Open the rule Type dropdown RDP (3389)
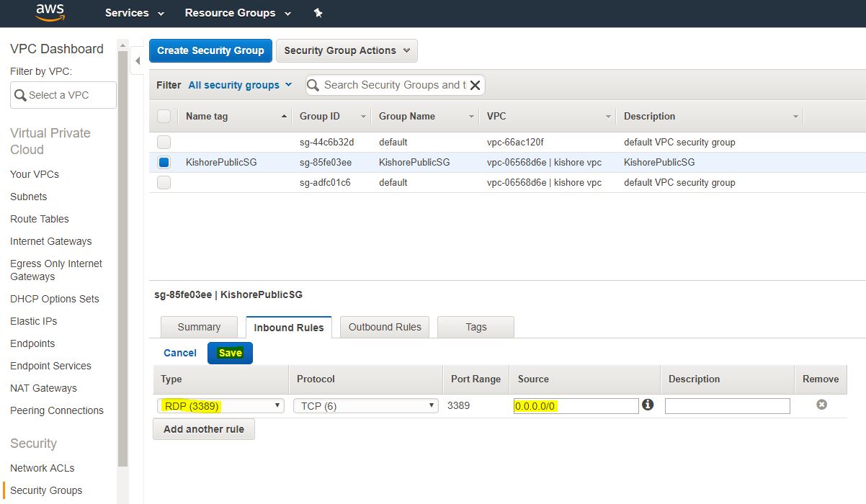Image resolution: width=866 pixels, height=504 pixels. (x=220, y=406)
